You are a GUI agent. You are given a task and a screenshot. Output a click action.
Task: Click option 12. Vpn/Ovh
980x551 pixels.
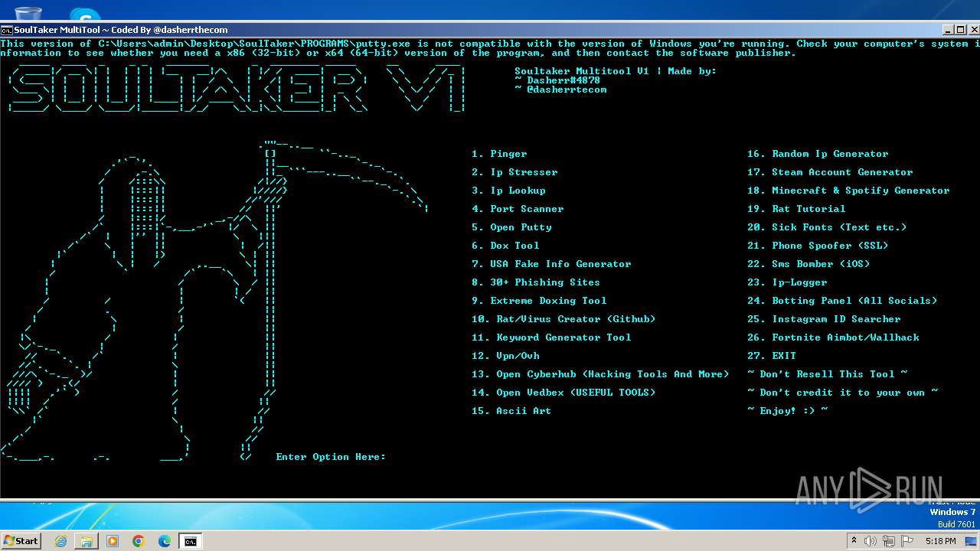[505, 356]
